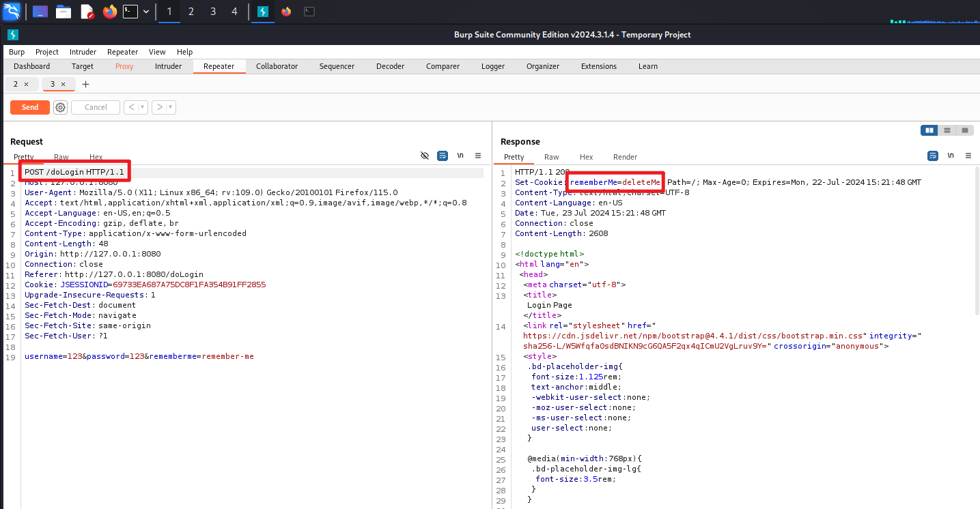Screen dimensions: 980x509
Task: Open the Burp menu
Action: [16, 52]
